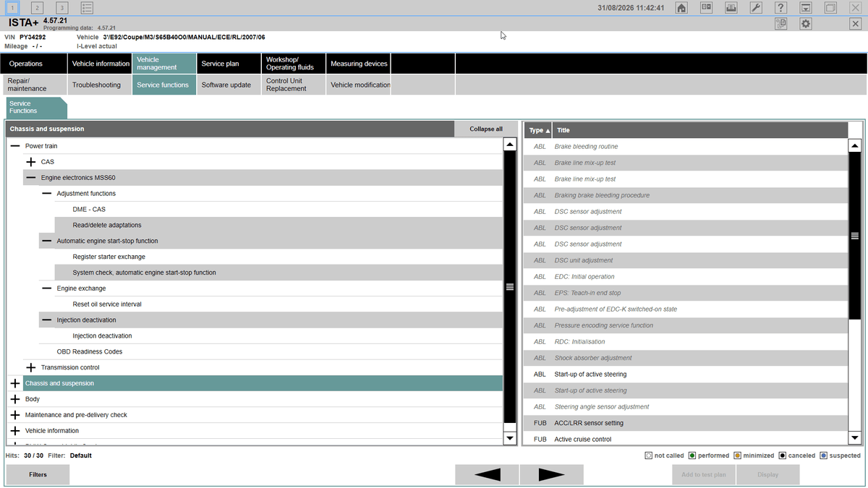Viewport: 868px width, 488px height.
Task: Switch to session 1 button
Action: coord(12,7)
